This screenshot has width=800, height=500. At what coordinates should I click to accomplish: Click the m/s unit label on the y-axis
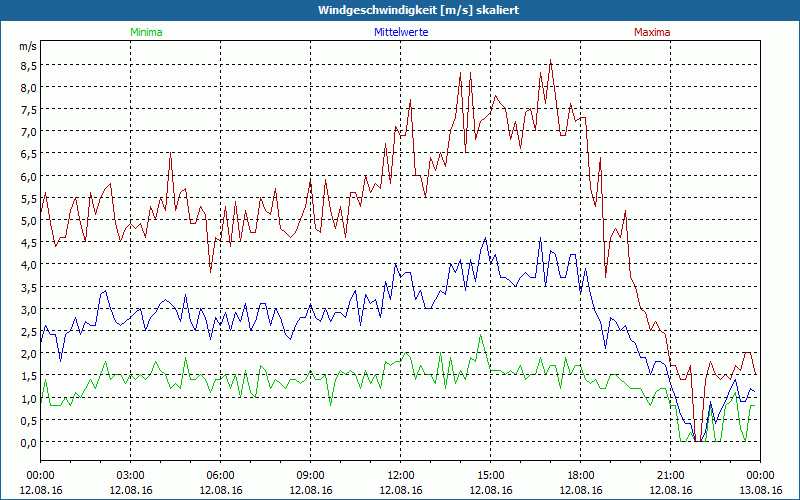[x=28, y=46]
